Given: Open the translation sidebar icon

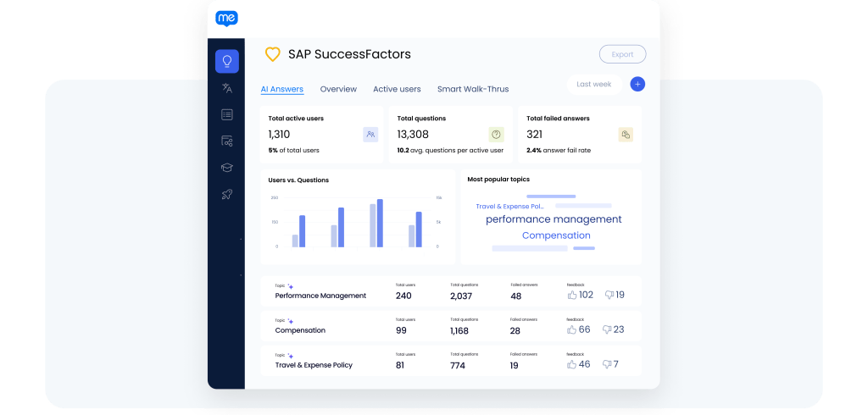Looking at the screenshot, I should 226,88.
